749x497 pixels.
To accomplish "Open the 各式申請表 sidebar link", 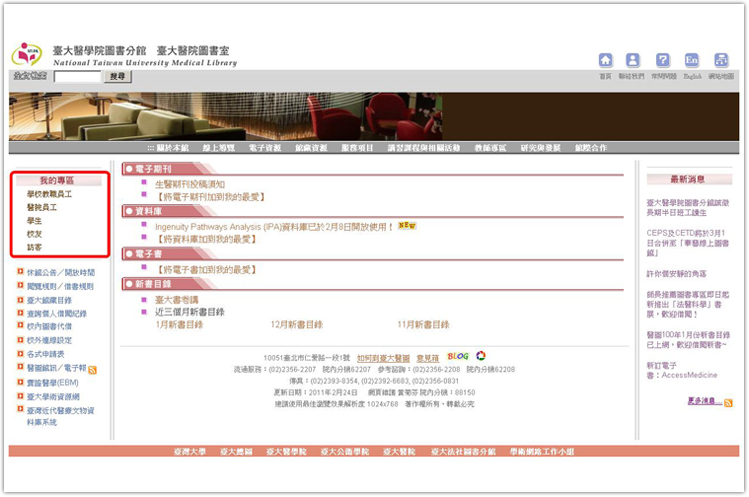I will 45,354.
